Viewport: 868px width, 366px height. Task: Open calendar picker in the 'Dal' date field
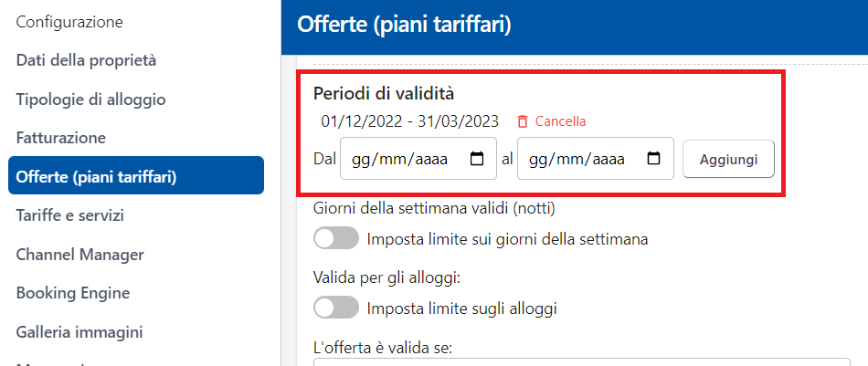[x=477, y=159]
